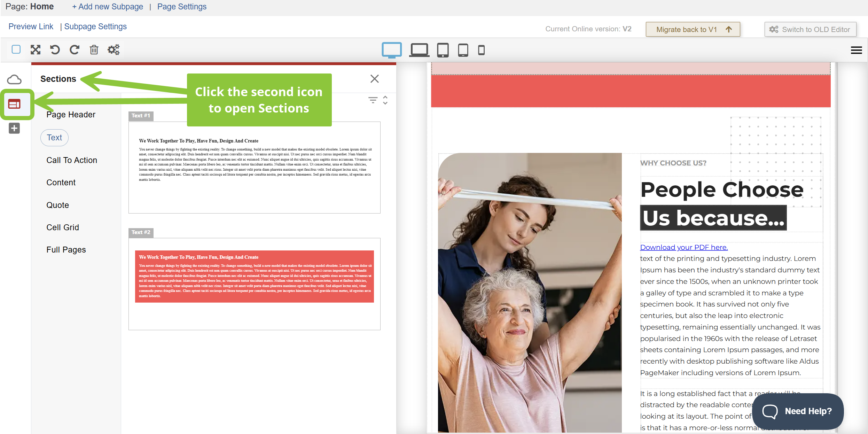The height and width of the screenshot is (434, 868).
Task: Click the plus add element icon
Action: coord(14,128)
